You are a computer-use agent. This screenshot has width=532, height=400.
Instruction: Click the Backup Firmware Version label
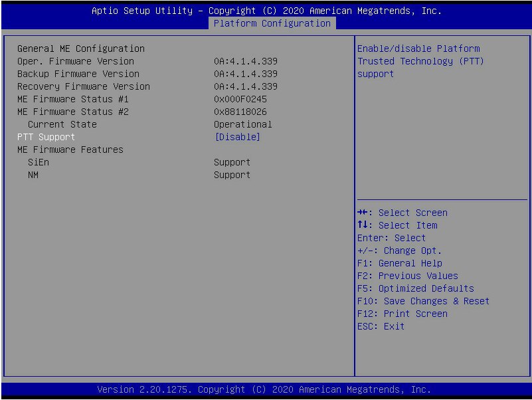(78, 74)
